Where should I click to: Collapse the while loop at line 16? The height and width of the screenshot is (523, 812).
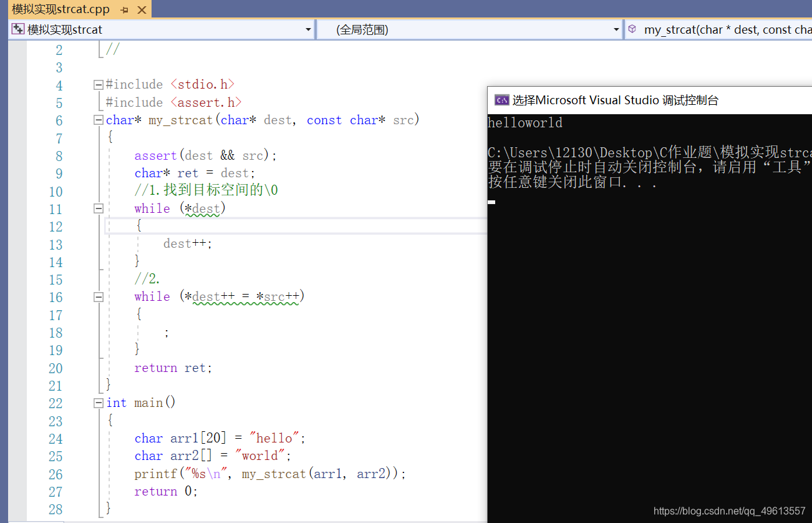(x=98, y=297)
